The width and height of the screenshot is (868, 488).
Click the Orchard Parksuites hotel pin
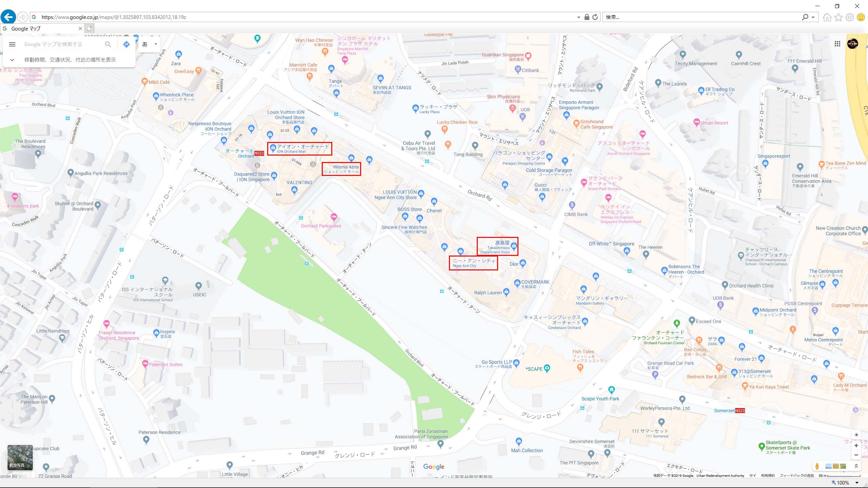coord(334,217)
